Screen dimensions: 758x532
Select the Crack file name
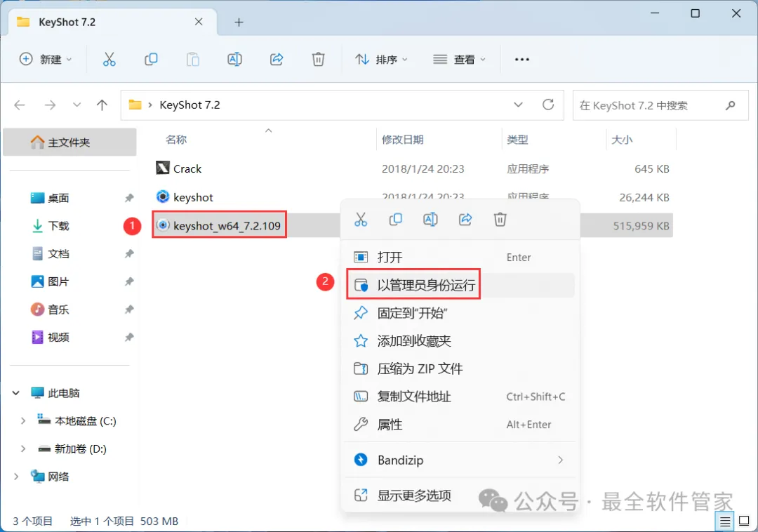tap(187, 168)
